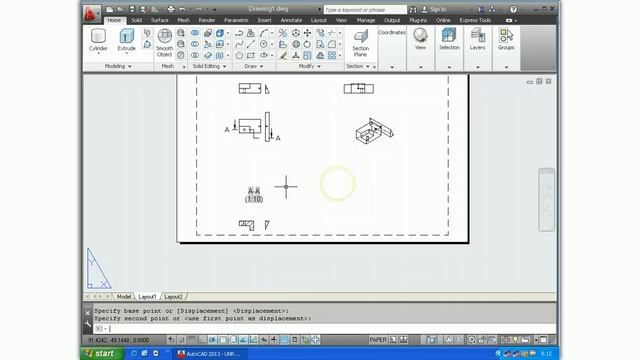Select the Polygon draw tool

click(x=240, y=55)
